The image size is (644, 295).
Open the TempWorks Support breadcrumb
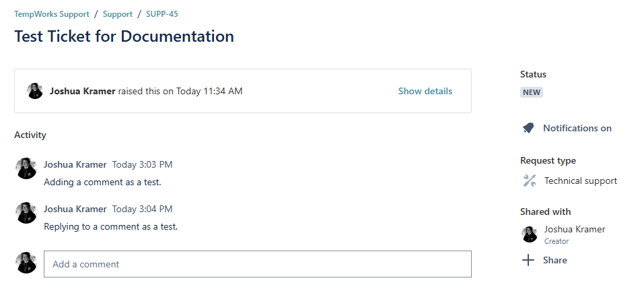pos(50,13)
